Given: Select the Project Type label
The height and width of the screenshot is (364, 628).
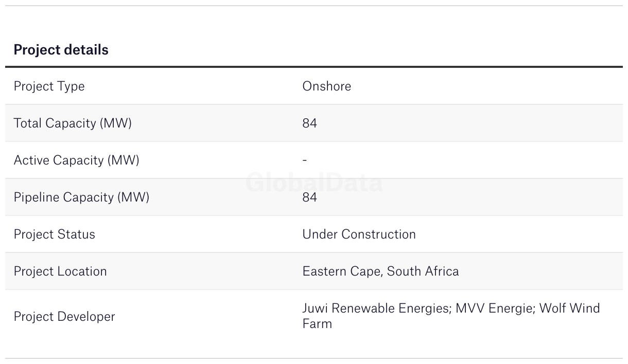Looking at the screenshot, I should 49,86.
